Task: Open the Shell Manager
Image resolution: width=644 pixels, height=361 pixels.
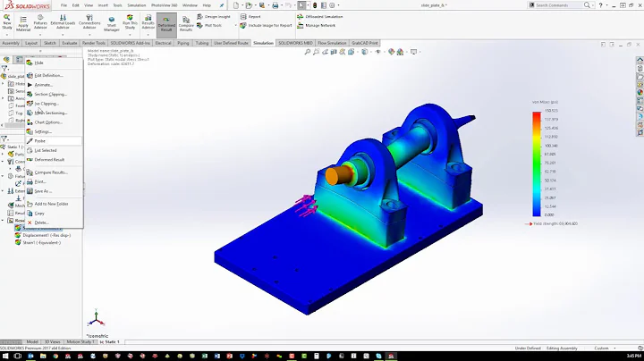Action: point(111,24)
